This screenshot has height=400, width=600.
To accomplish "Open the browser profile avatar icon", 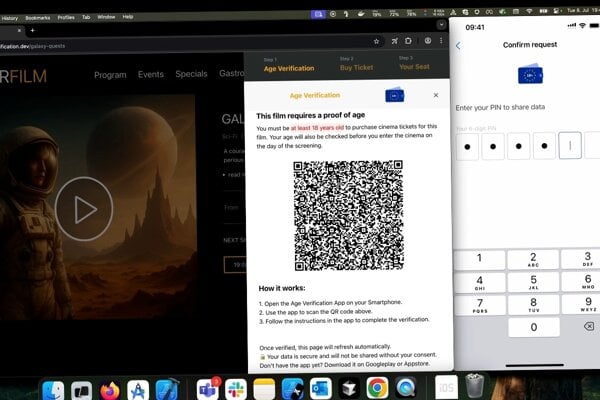I will pos(428,40).
